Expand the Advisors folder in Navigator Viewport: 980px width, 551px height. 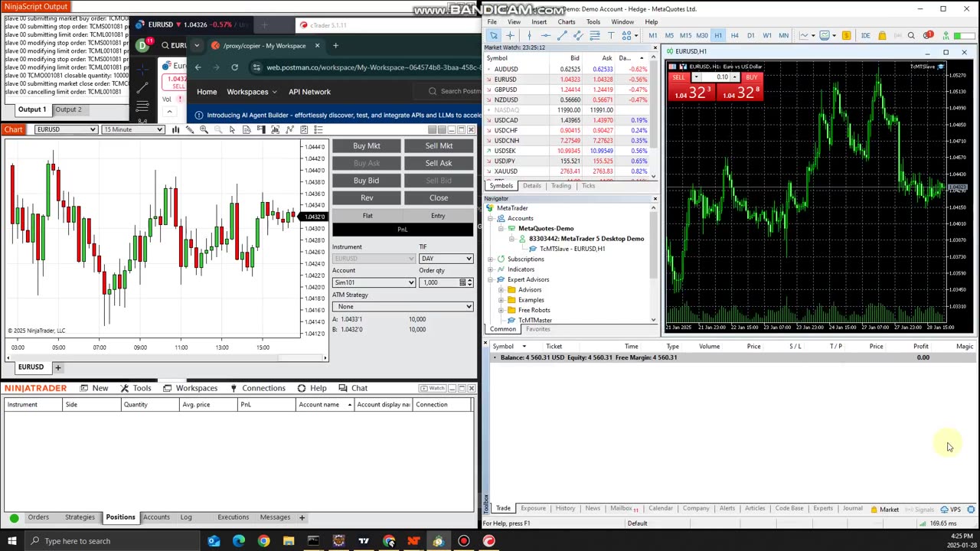[501, 290]
